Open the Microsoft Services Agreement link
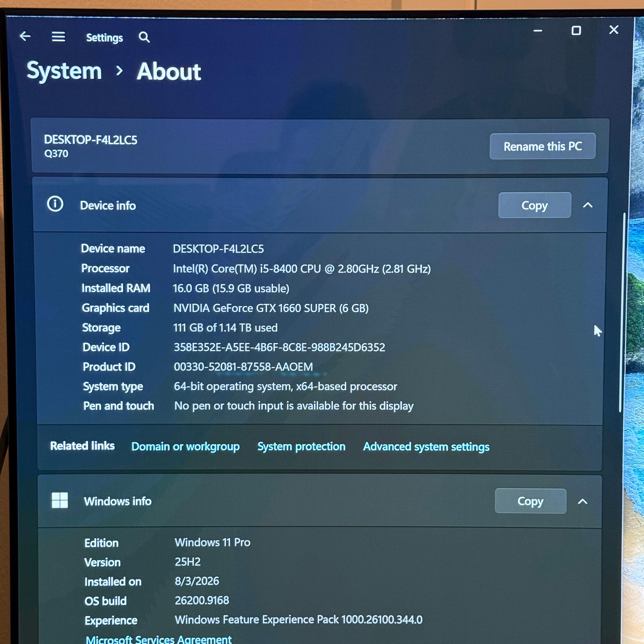 (x=159, y=639)
